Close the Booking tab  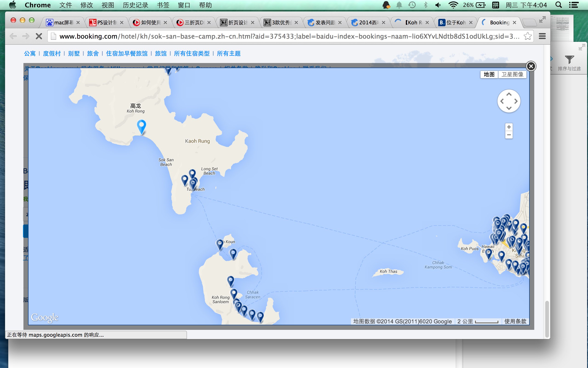(x=514, y=22)
